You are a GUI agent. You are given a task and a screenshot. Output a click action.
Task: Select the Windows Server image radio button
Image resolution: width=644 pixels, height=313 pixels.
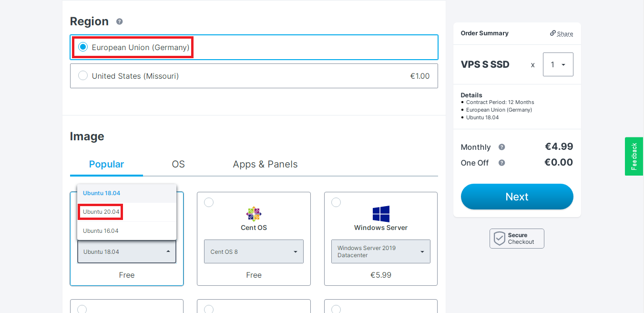coord(336,202)
